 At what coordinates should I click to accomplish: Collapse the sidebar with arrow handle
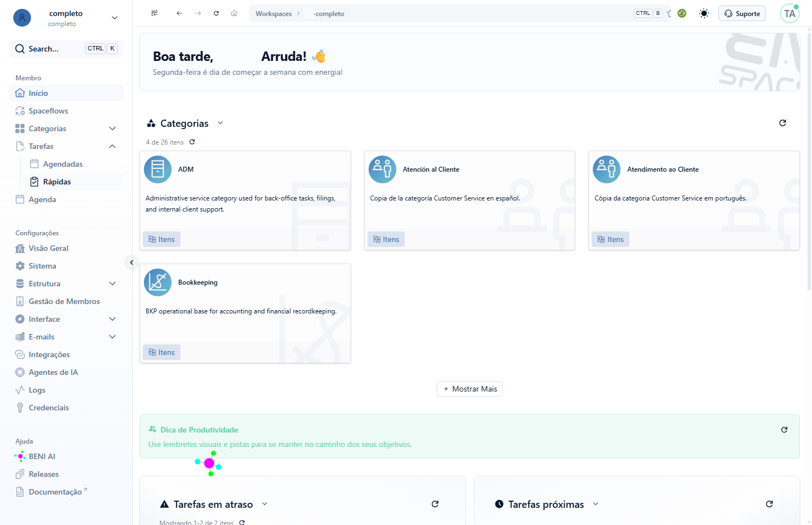coord(131,262)
